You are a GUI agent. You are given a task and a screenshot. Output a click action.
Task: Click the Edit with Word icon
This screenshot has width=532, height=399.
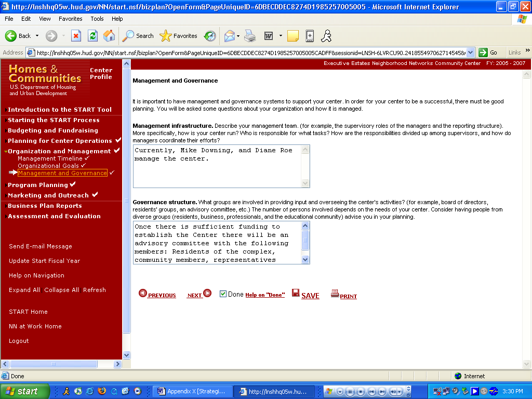pyautogui.click(x=269, y=36)
